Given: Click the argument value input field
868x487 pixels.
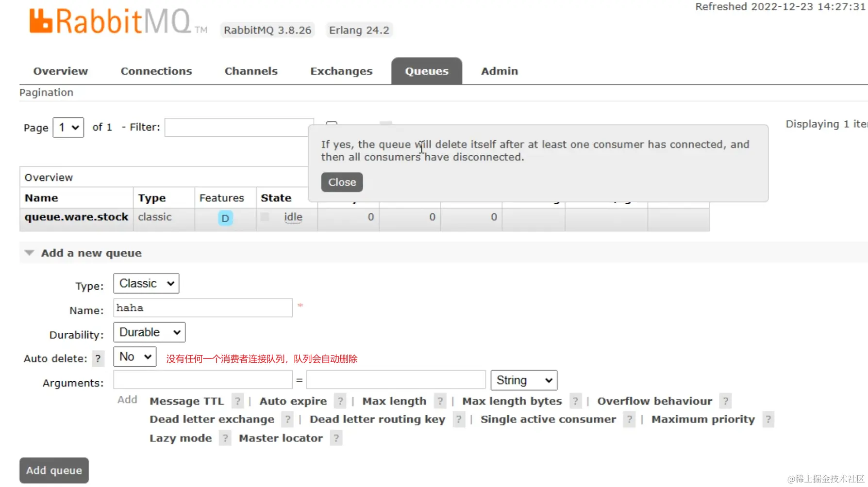Looking at the screenshot, I should (x=396, y=380).
